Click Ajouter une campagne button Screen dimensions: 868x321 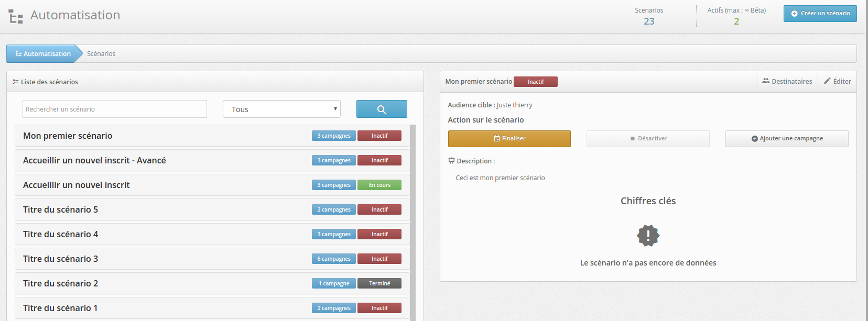[x=786, y=138]
